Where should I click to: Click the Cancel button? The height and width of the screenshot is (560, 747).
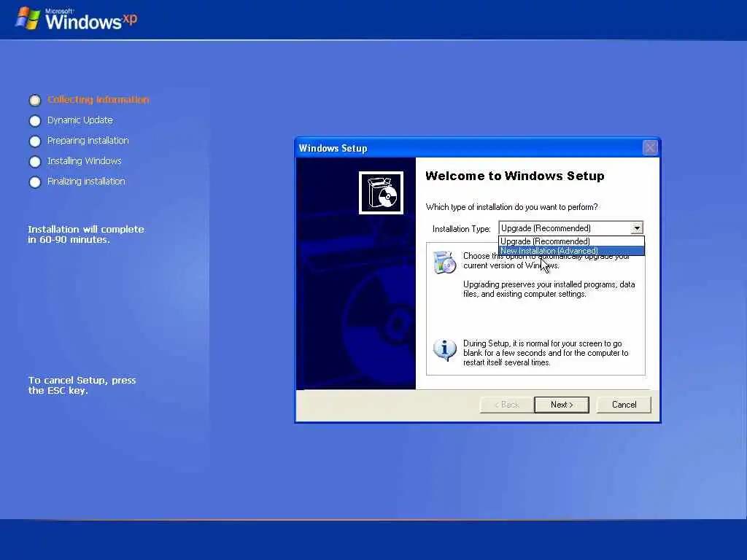(624, 405)
